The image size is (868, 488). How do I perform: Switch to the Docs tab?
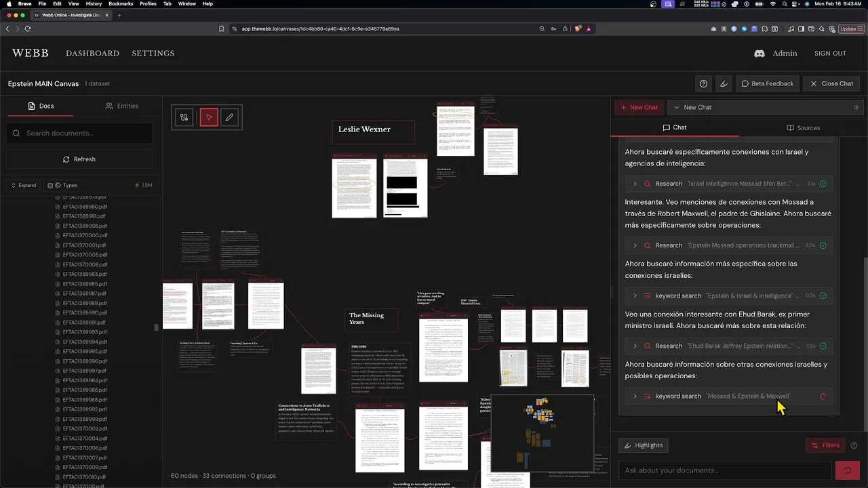pyautogui.click(x=41, y=106)
